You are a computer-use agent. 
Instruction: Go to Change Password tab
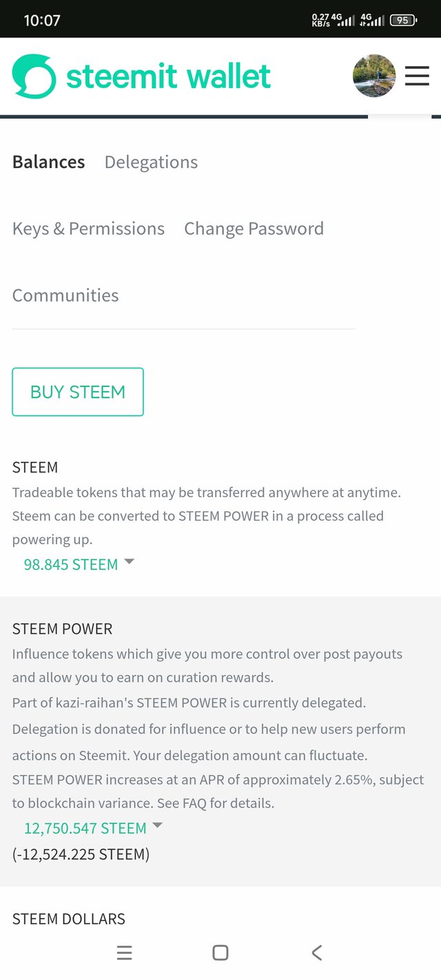point(254,229)
